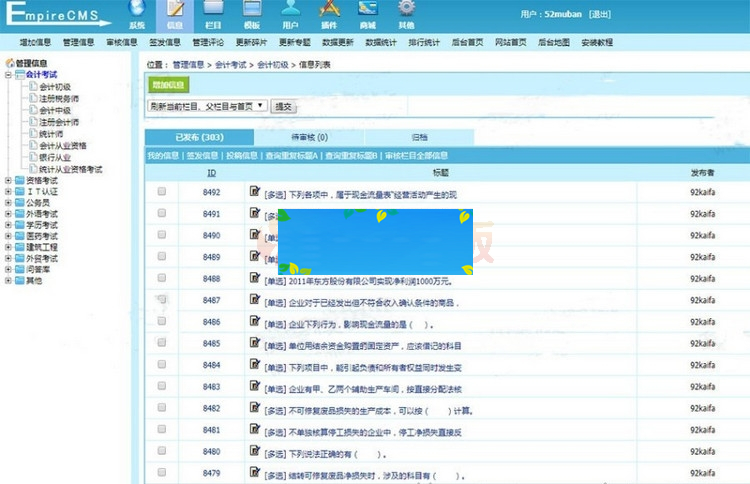750x484 pixels.
Task: Click the 其他 gear icon
Action: click(x=406, y=14)
